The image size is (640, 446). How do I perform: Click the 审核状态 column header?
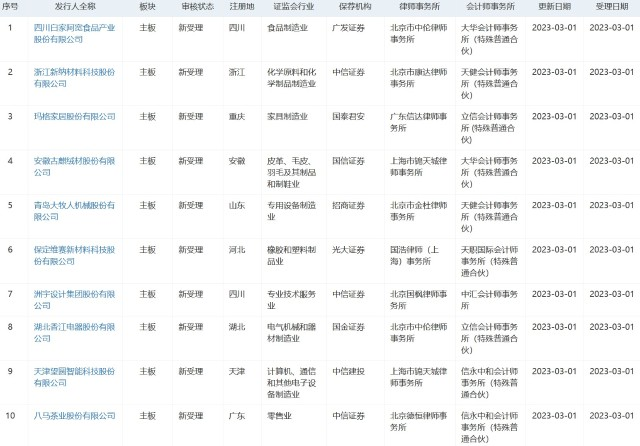point(198,7)
